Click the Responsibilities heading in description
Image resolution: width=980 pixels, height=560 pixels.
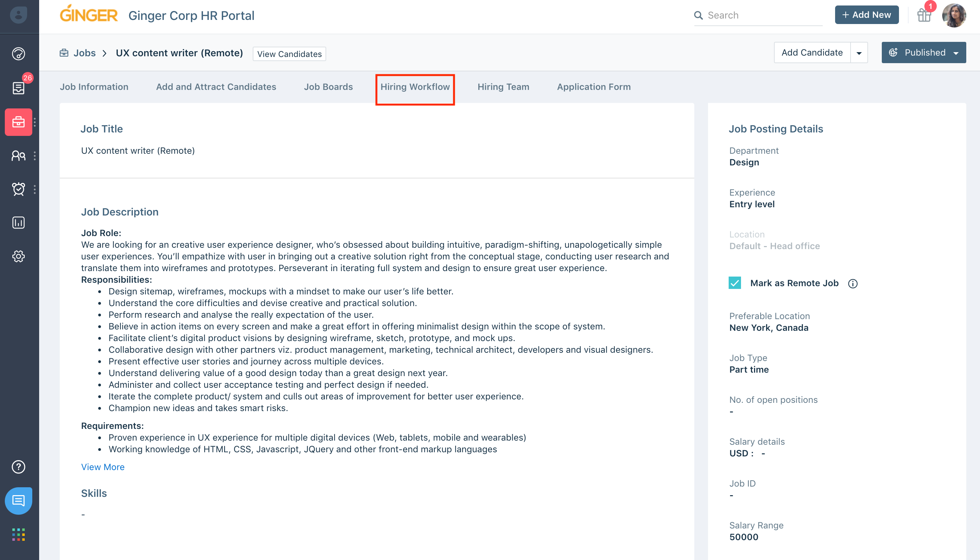(116, 280)
